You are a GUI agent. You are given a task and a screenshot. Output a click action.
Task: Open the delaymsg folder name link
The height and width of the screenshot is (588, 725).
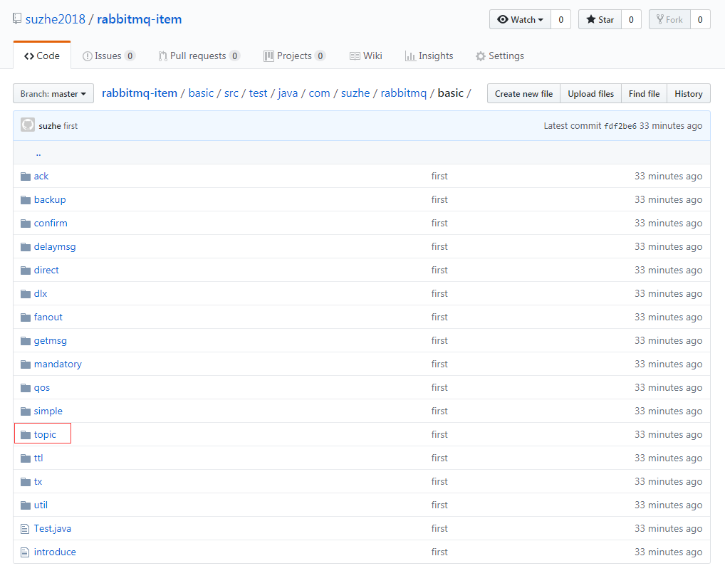coord(55,247)
